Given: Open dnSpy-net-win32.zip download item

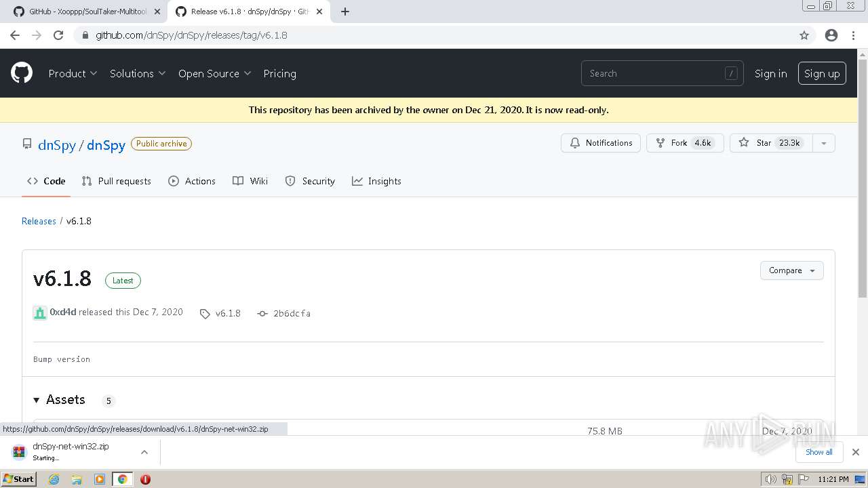Looking at the screenshot, I should pyautogui.click(x=71, y=451).
